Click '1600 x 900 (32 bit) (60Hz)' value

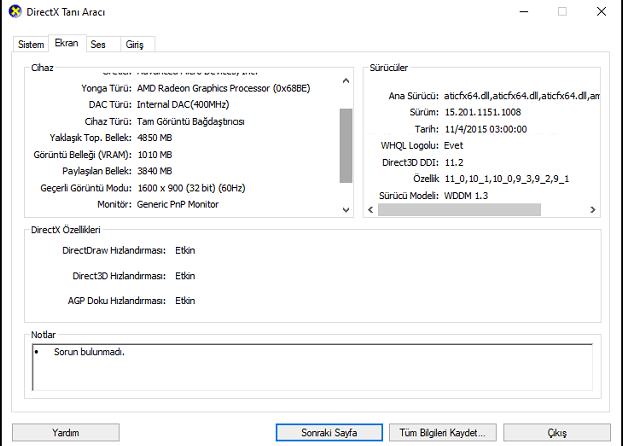[x=191, y=188]
